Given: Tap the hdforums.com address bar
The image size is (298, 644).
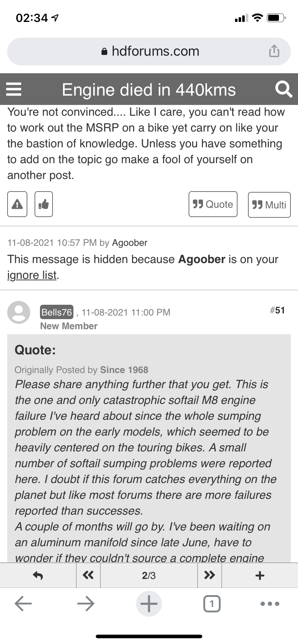Looking at the screenshot, I should [149, 51].
